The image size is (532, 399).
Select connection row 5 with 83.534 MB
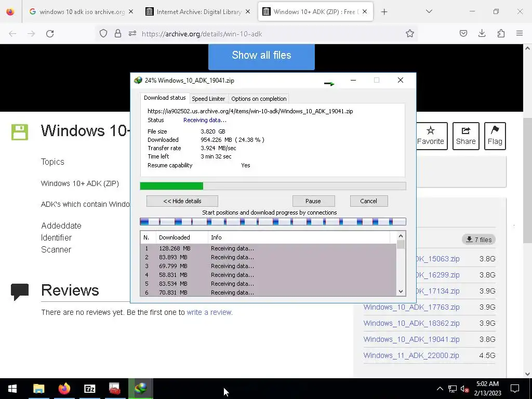click(x=268, y=284)
